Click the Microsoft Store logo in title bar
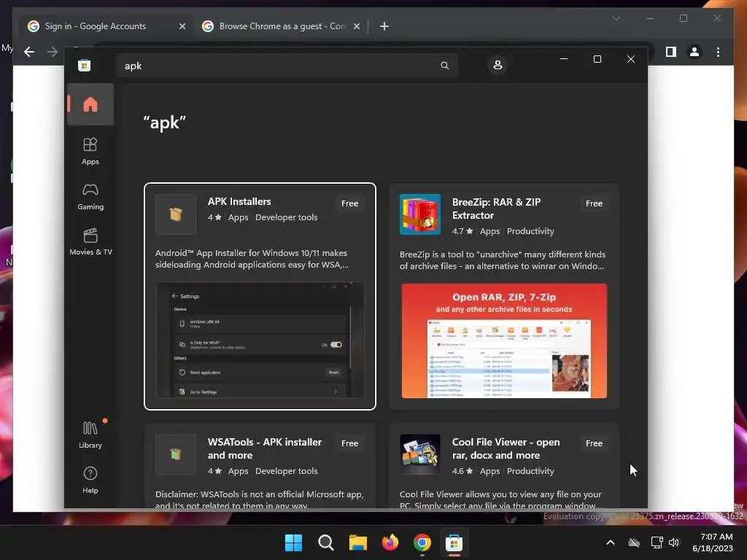The image size is (747, 560). tap(85, 65)
